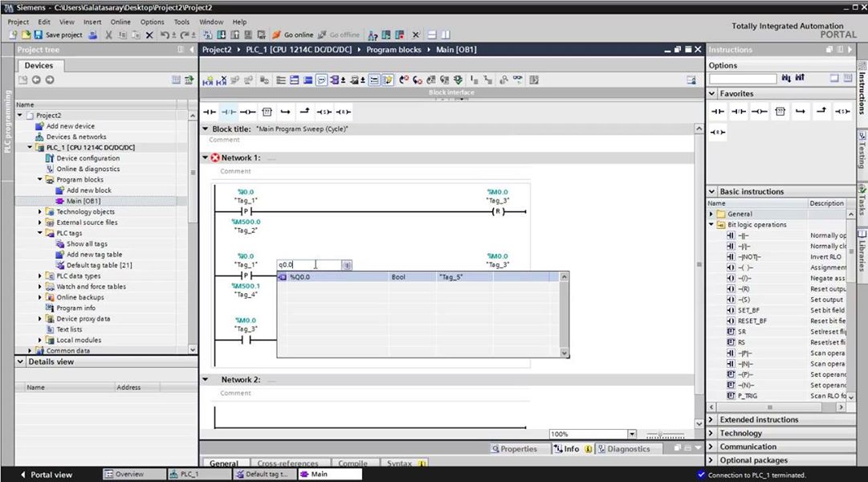Expand the Extended instructions section
The height and width of the screenshot is (482, 868).
click(x=712, y=419)
